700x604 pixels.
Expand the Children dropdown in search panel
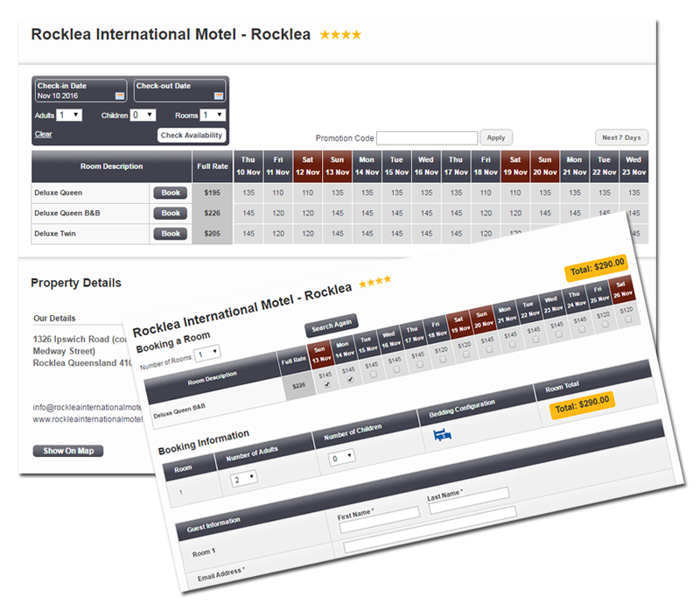coord(143,116)
